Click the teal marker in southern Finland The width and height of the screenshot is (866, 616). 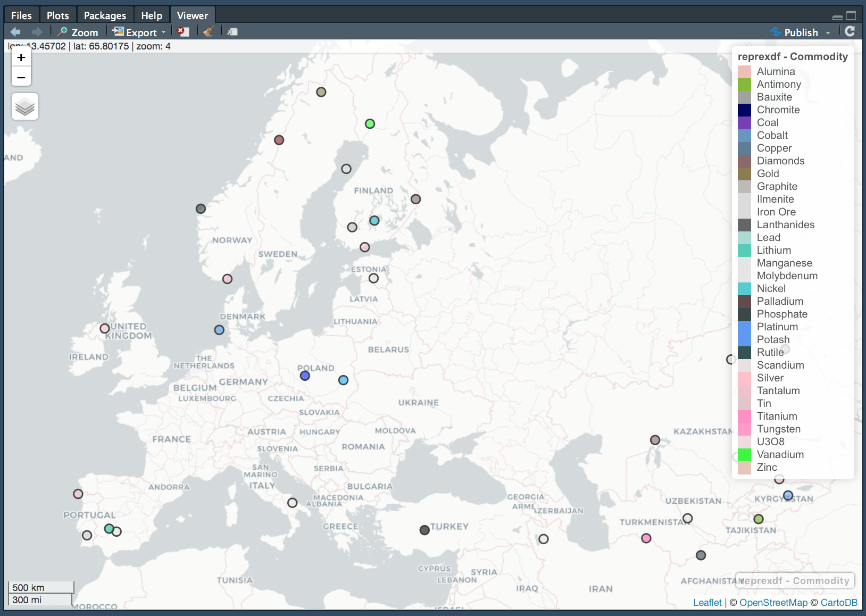tap(374, 220)
